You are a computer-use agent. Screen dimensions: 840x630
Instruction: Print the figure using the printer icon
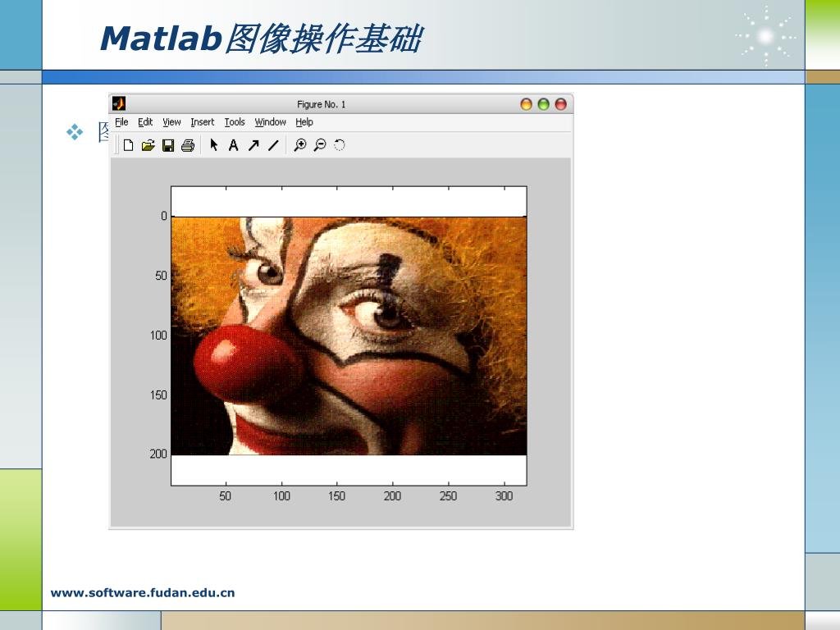tap(188, 145)
